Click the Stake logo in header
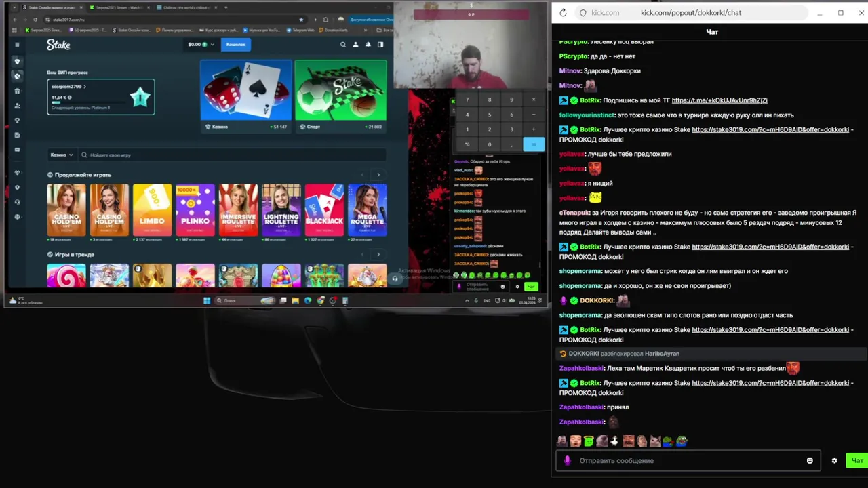Screen dimensions: 868x488 (x=58, y=45)
